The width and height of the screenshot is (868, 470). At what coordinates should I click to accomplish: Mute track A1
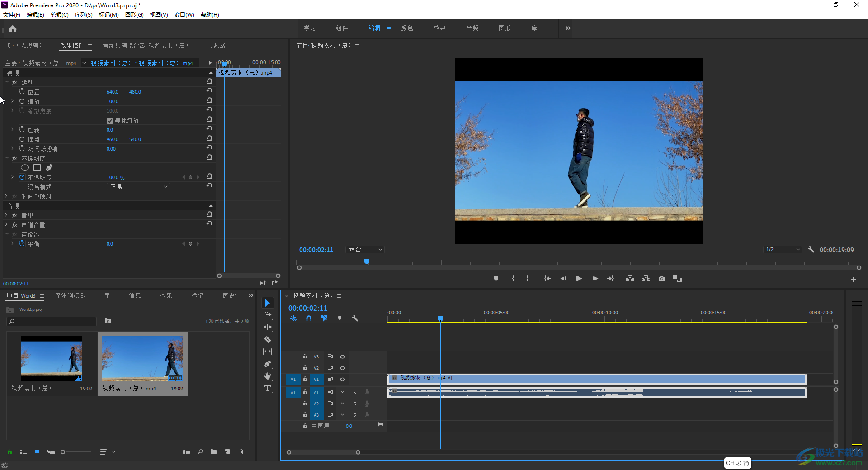(x=342, y=392)
